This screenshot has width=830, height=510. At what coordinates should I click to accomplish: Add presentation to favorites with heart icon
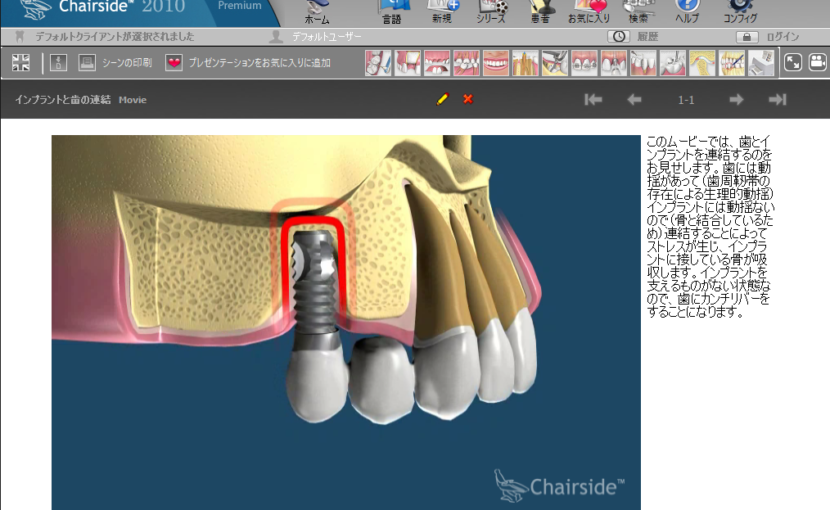[x=174, y=63]
